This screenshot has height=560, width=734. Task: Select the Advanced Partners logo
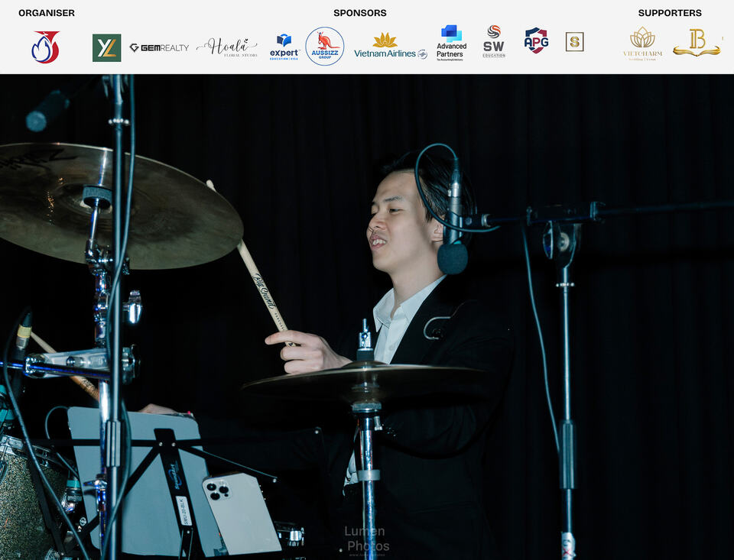click(x=451, y=43)
